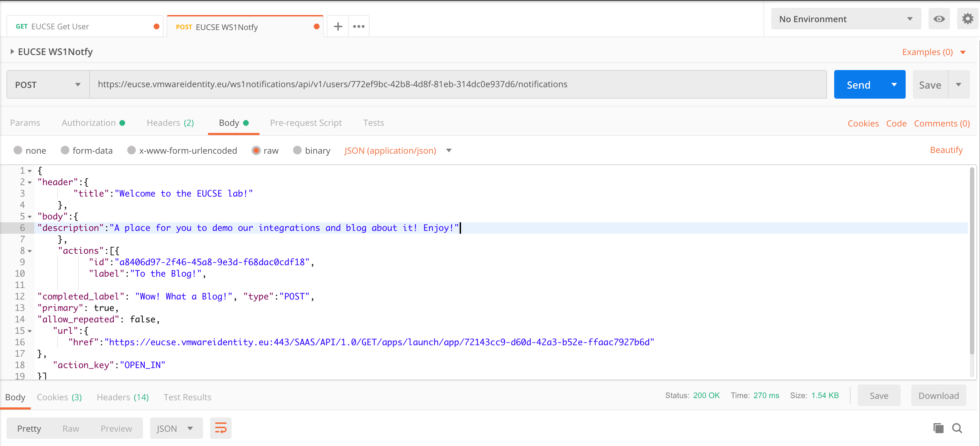The height and width of the screenshot is (446, 980).
Task: Open the Pre-request Script tab
Action: coord(306,123)
